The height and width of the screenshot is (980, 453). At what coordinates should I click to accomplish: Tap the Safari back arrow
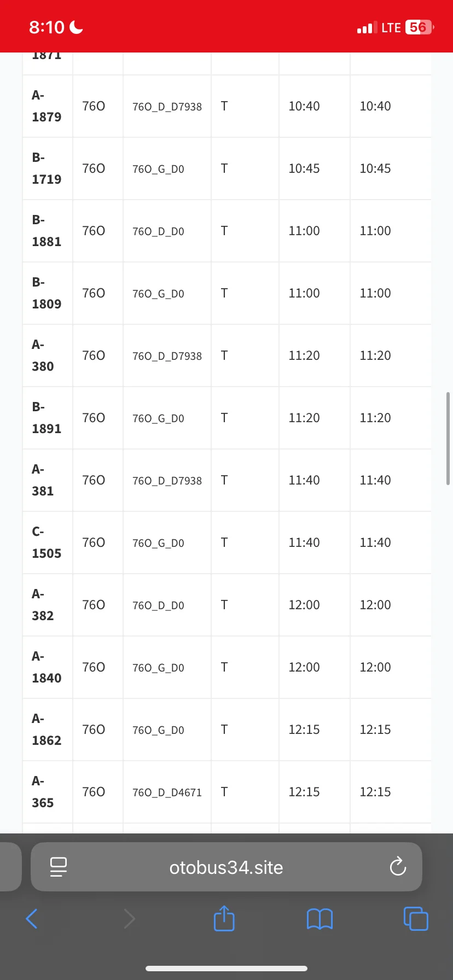(32, 919)
